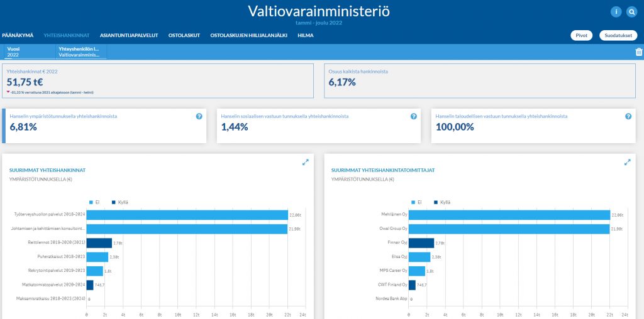This screenshot has height=319, width=644.
Task: Expand Suurimmat yhteishankintatoimittajat chart to fullscreen
Action: (627, 162)
